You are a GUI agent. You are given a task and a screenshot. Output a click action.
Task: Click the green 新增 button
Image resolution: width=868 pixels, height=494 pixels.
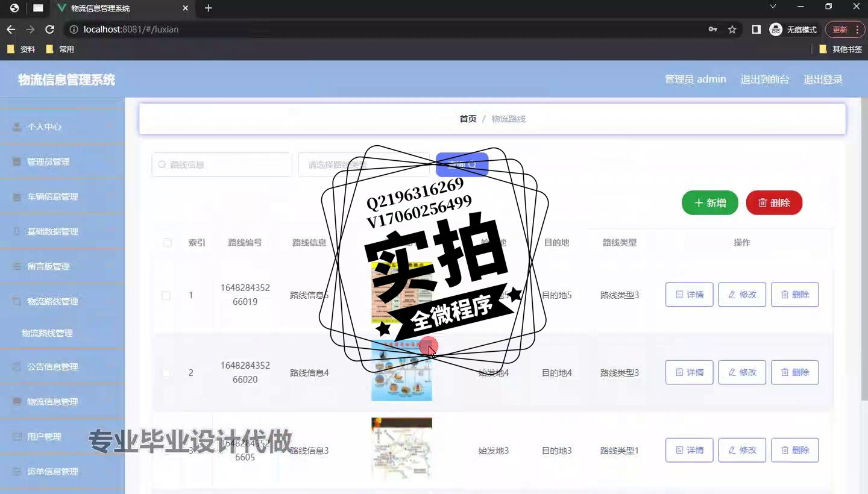click(x=709, y=203)
